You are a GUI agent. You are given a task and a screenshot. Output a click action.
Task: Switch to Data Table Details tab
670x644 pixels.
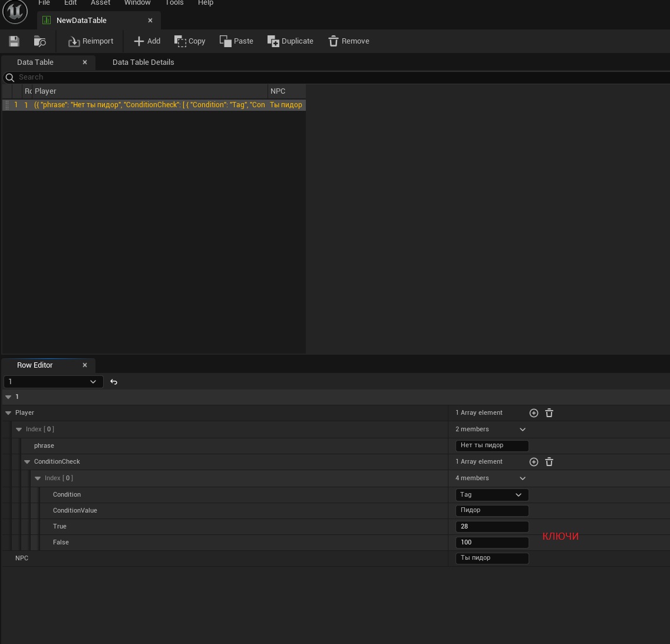click(x=143, y=62)
